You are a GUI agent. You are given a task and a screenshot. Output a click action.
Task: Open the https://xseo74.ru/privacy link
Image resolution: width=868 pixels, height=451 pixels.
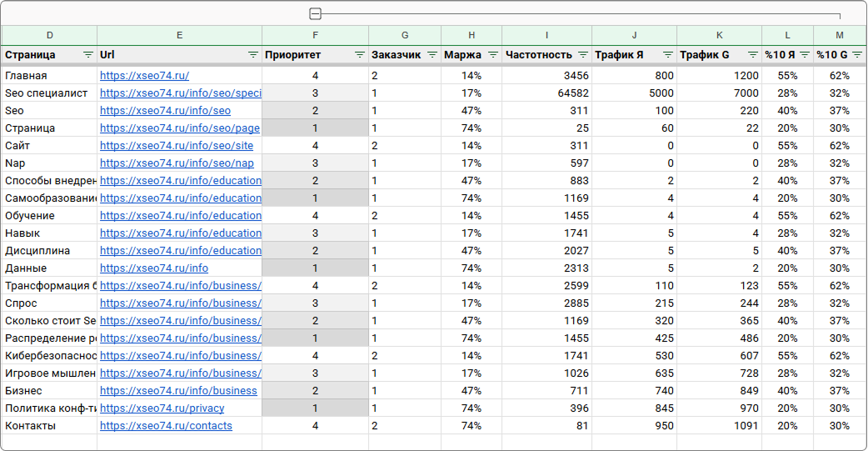click(162, 408)
